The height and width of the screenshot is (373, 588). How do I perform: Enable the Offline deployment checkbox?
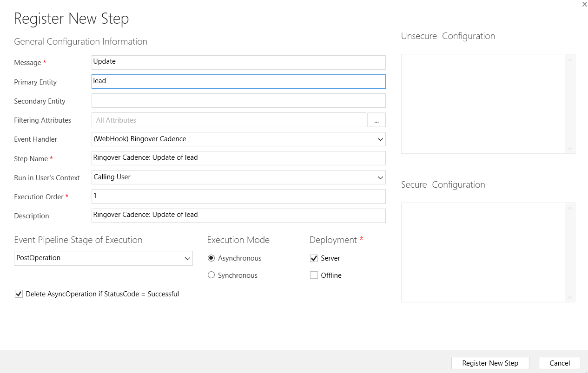click(314, 275)
